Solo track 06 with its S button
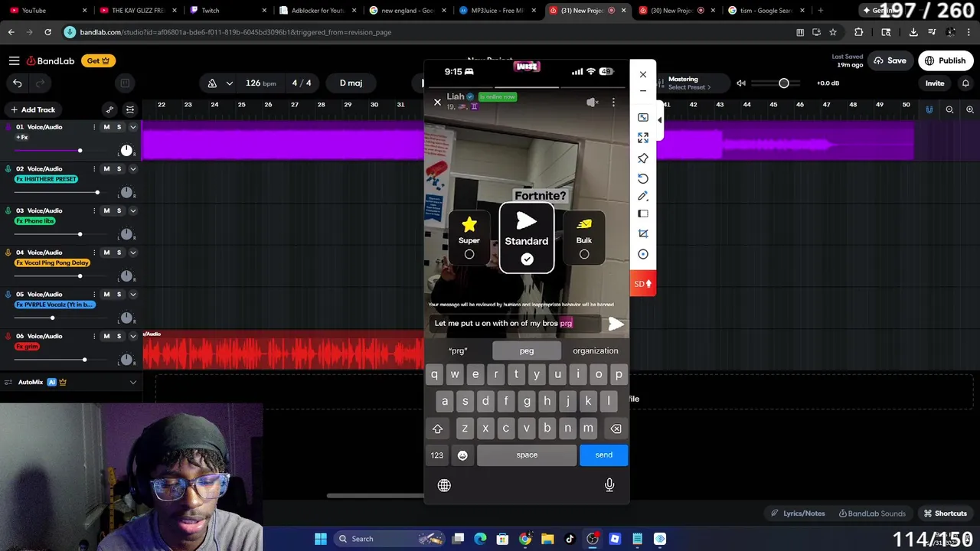Screen dimensions: 980x551 click(x=119, y=336)
